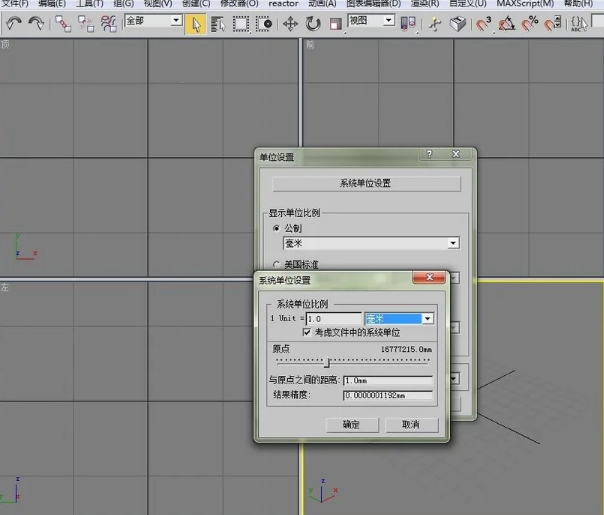
Task: Open the 视图(V) menu
Action: 158,3
